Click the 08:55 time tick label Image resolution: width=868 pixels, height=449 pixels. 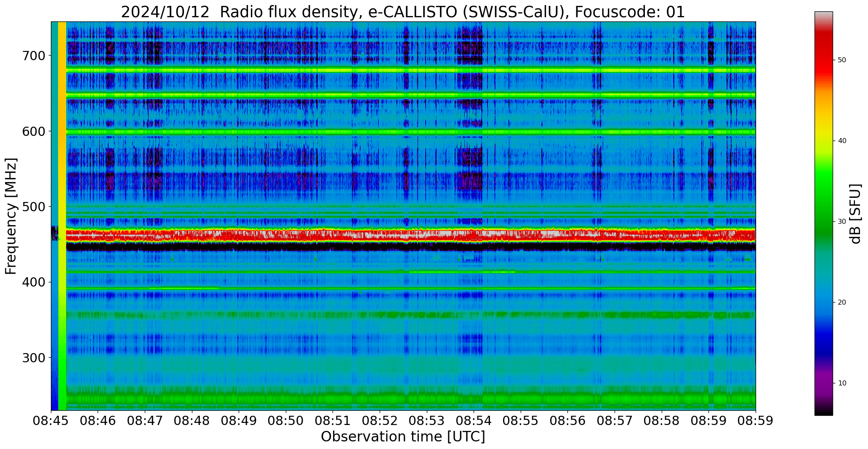521,421
